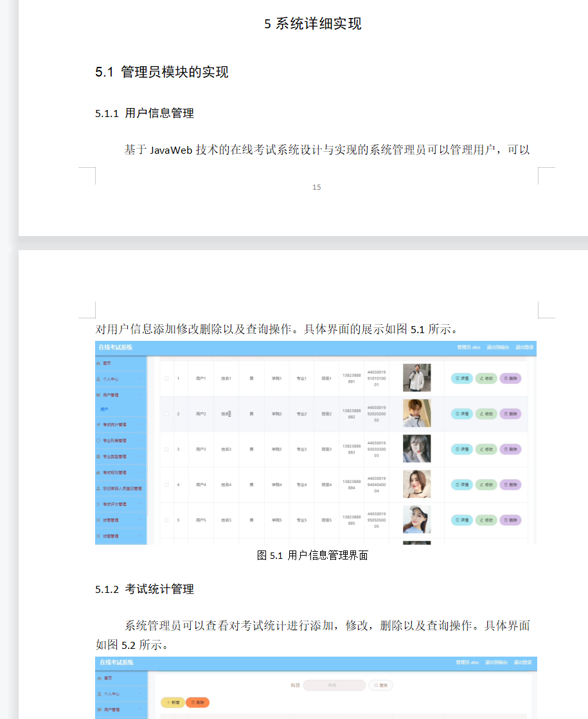Expand 专业列表管理 sidebar menu
This screenshot has width=588, height=719.
point(120,441)
